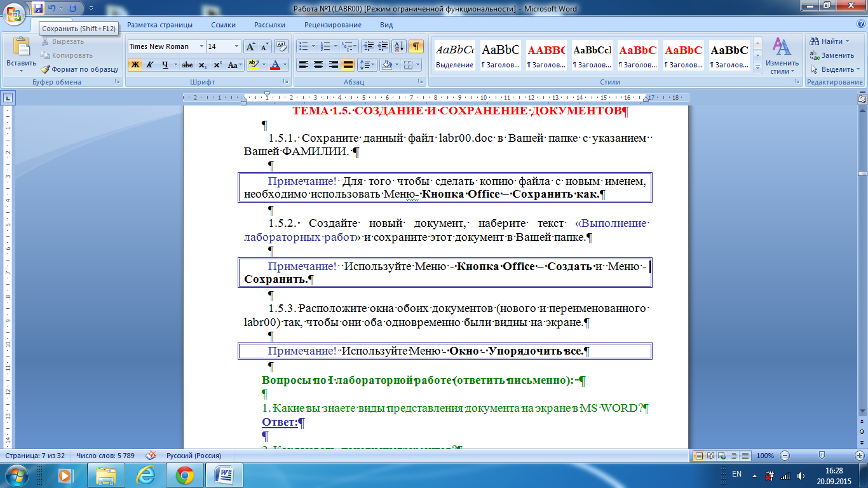This screenshot has width=868, height=488.
Task: Open the Рассылки ribbon tab
Action: point(269,25)
